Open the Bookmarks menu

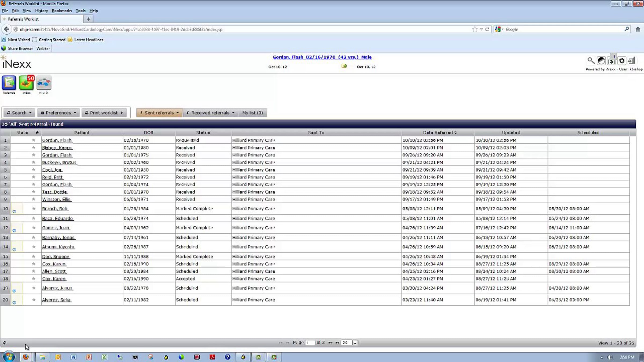point(62,11)
